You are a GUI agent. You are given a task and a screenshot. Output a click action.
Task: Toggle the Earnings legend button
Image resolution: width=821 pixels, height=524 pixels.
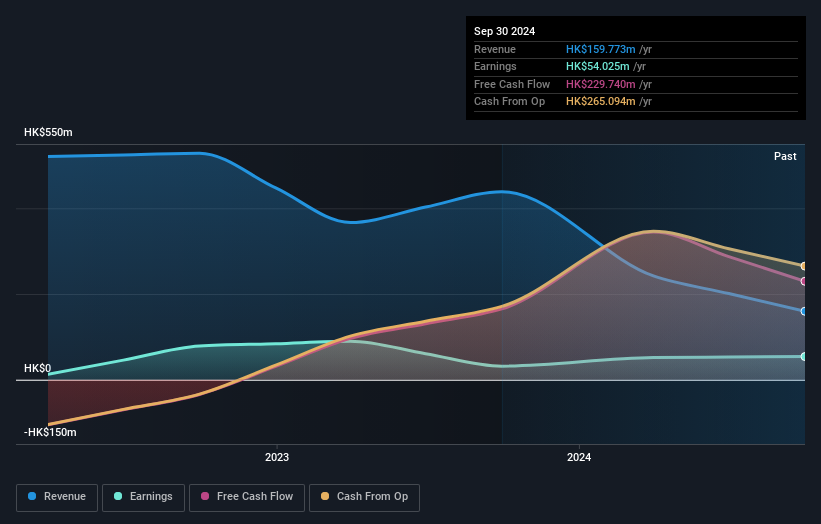(x=143, y=497)
